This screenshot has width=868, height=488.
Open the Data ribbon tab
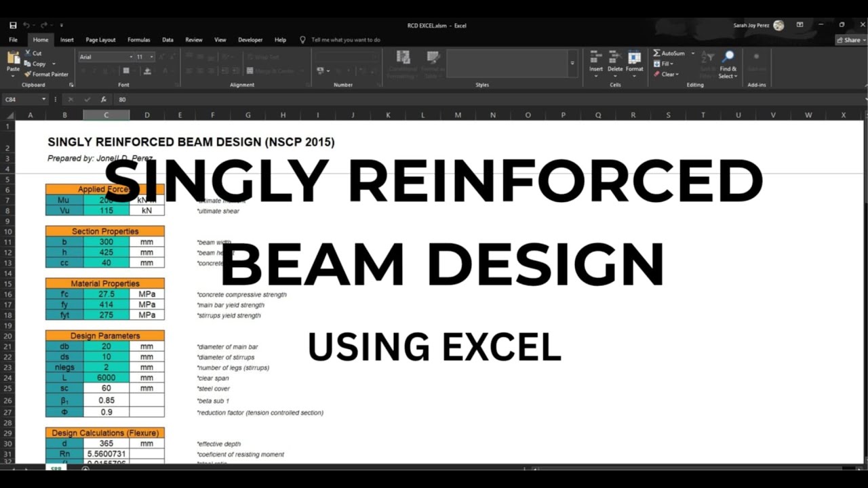[x=167, y=40]
